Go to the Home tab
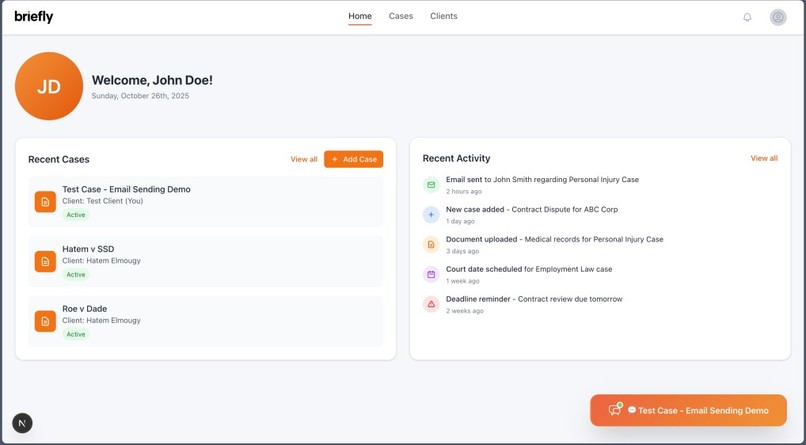Viewport: 806px width, 445px height. pos(360,16)
